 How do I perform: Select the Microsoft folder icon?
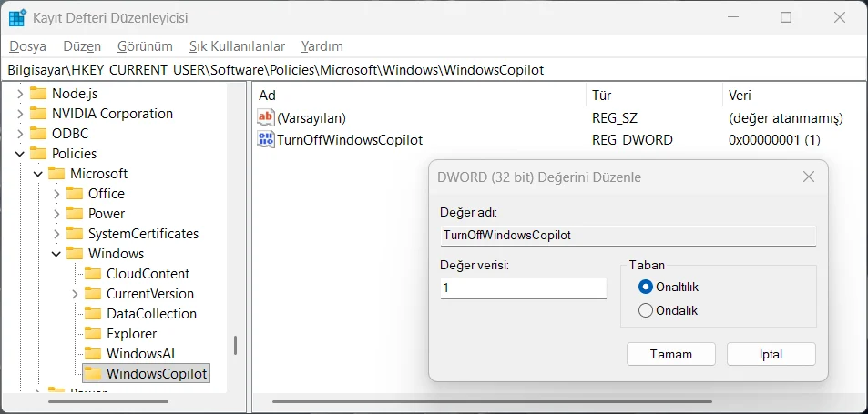[x=56, y=174]
